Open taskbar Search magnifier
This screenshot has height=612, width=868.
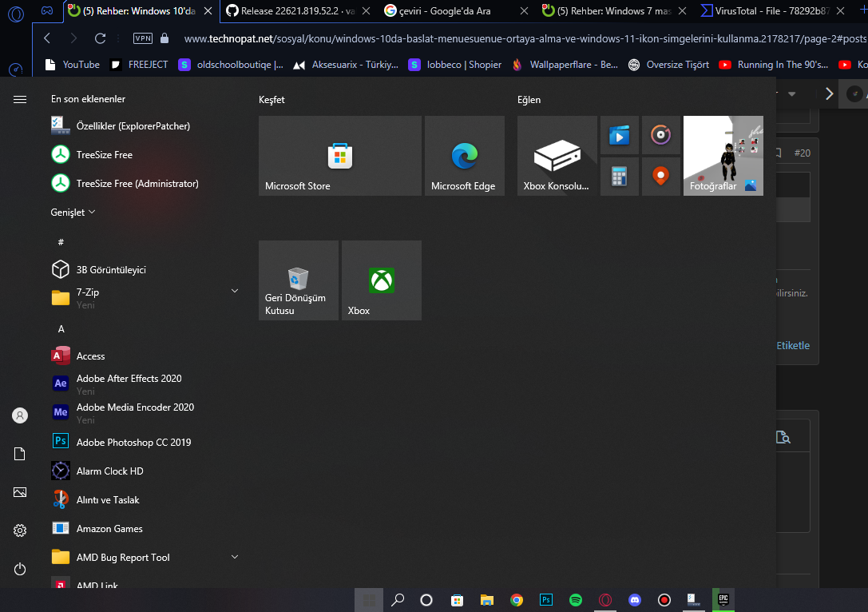coord(398,600)
